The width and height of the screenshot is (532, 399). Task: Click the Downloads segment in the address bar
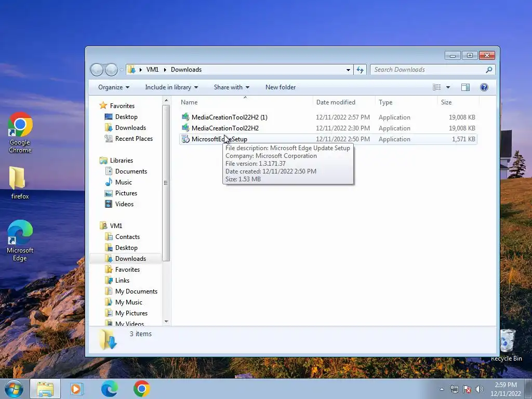point(187,70)
